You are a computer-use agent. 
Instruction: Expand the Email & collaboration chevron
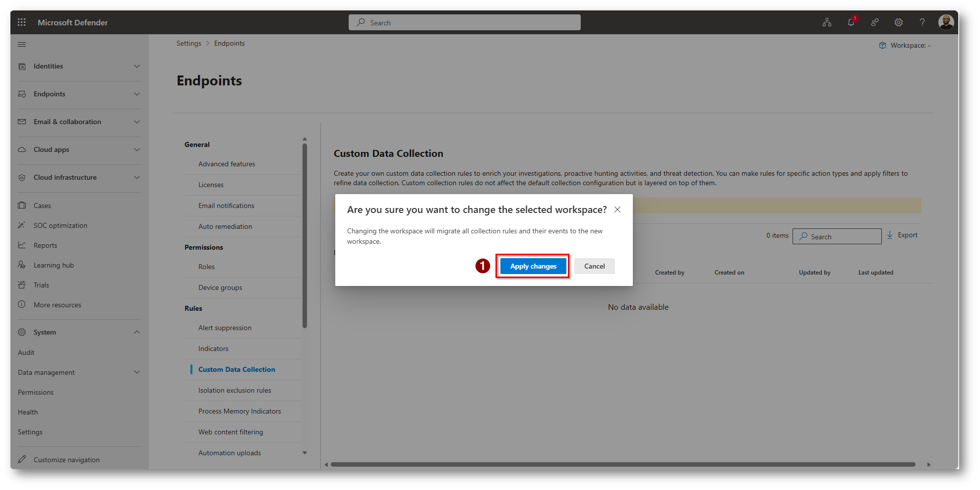tap(137, 122)
